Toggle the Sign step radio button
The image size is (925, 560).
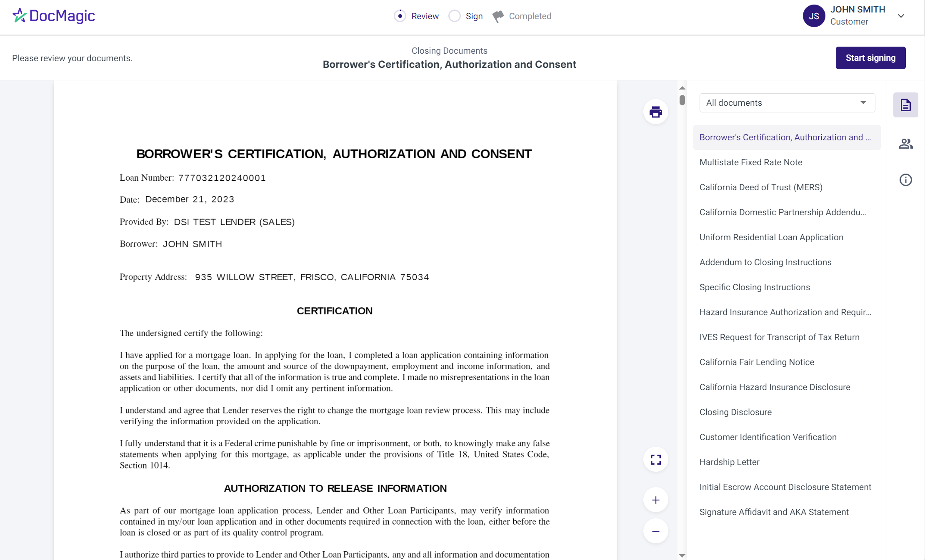(453, 16)
